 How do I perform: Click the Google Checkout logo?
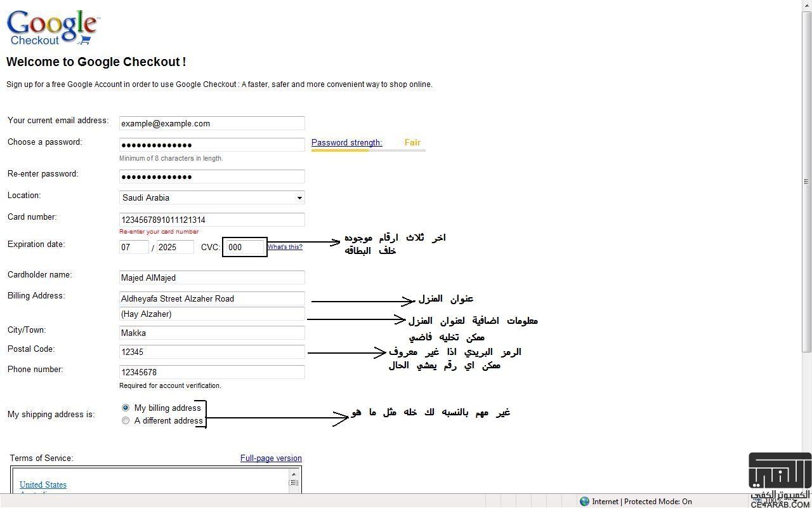[x=52, y=28]
